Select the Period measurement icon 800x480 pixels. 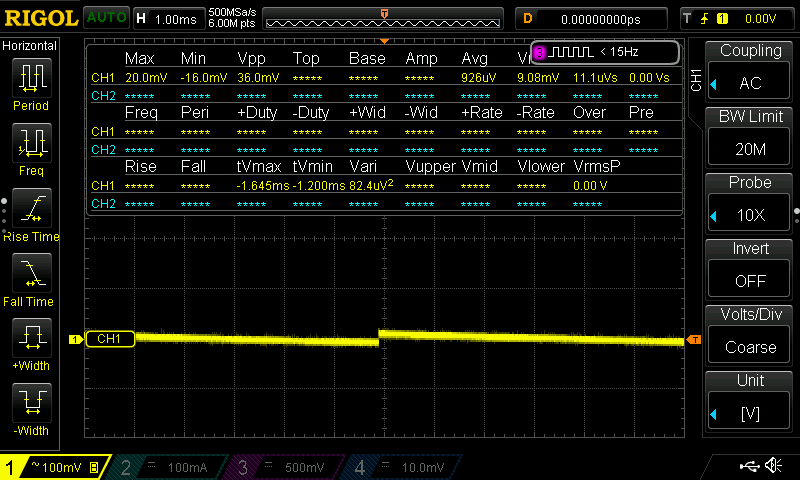(x=32, y=78)
